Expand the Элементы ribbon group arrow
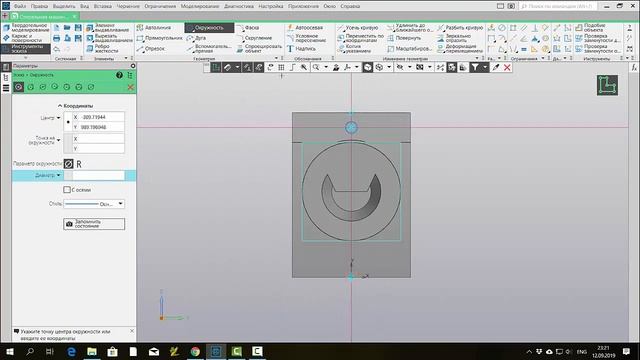 (126, 58)
